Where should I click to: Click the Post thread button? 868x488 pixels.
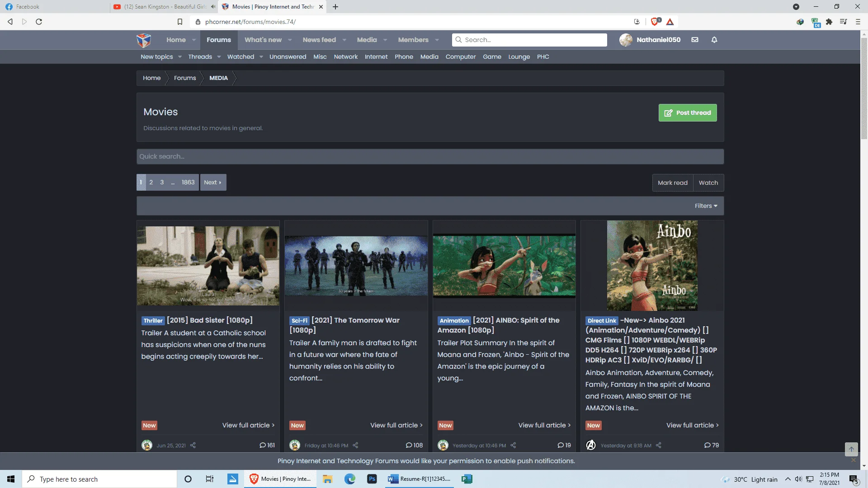point(688,113)
